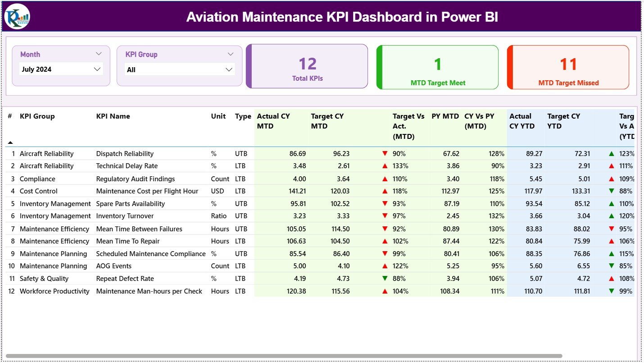Click the green down arrow for AOG Events YTD
The width and height of the screenshot is (644, 363).
click(x=612, y=266)
